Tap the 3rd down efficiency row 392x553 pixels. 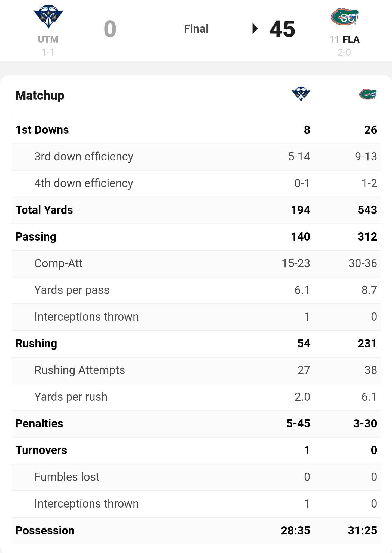click(196, 157)
